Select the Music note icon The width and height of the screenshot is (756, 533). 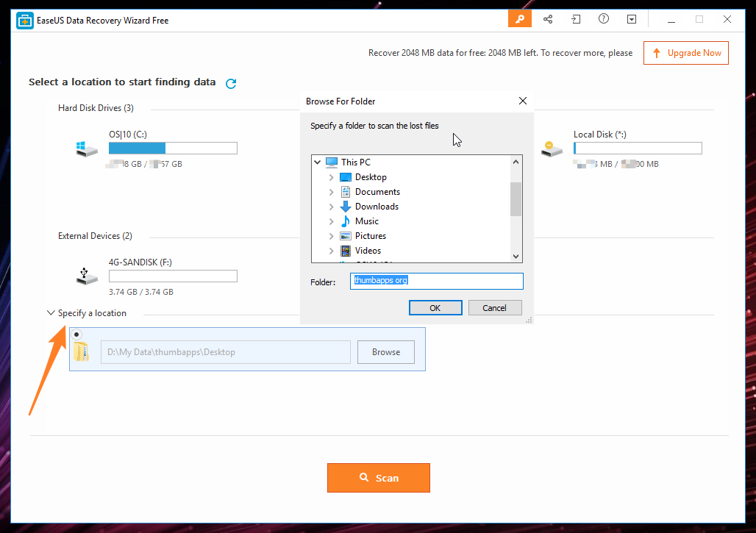click(345, 221)
